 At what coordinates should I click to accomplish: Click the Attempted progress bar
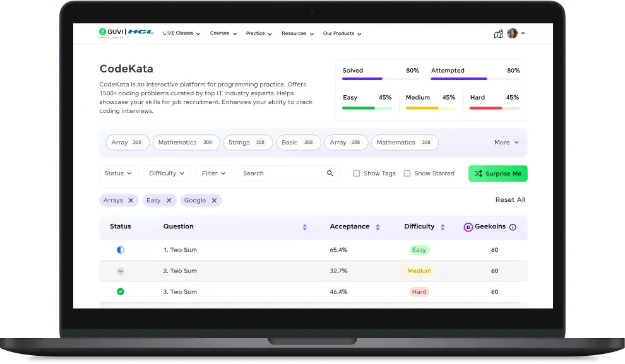[x=475, y=79]
